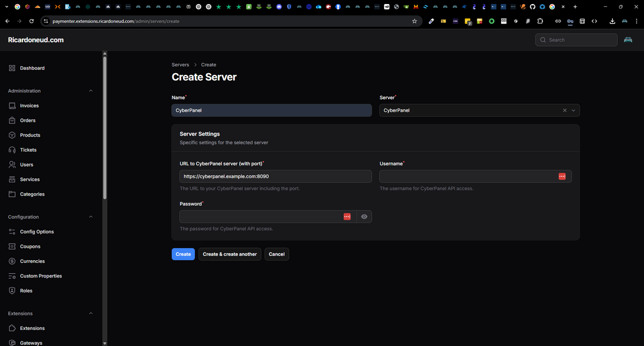Click the Coupons ticket icon
This screenshot has height=346, width=644.
point(12,247)
